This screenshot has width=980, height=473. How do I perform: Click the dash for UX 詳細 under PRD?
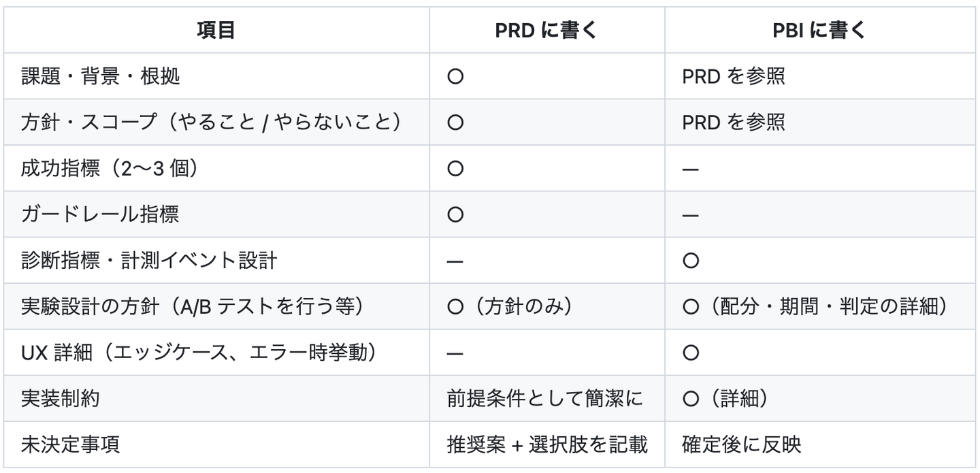tap(455, 353)
